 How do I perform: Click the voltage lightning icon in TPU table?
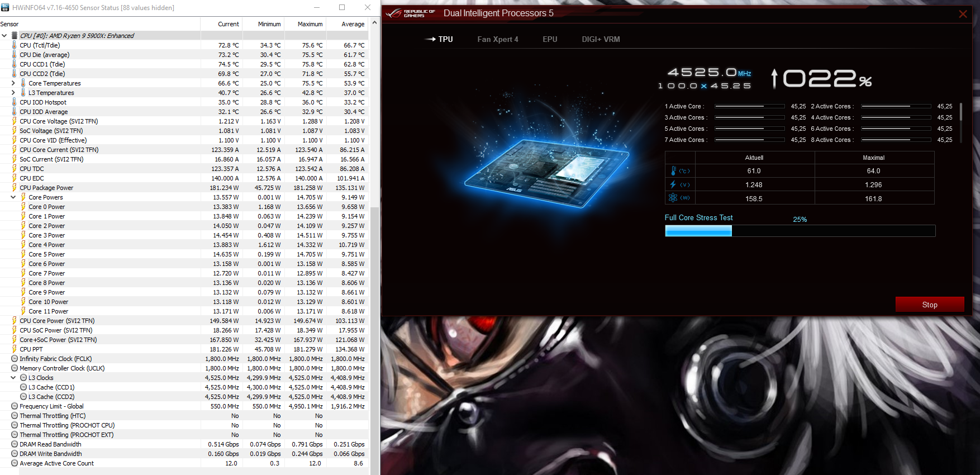[x=673, y=184]
